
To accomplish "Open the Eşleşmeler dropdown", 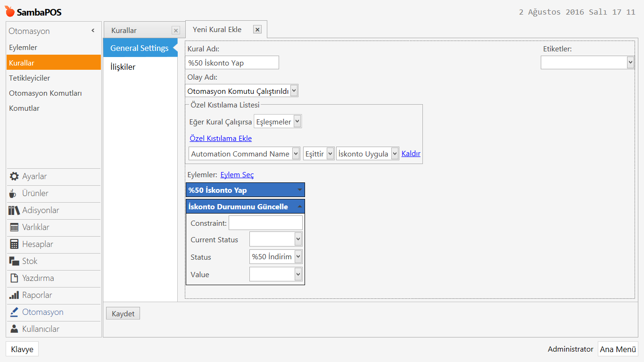I will tap(297, 122).
